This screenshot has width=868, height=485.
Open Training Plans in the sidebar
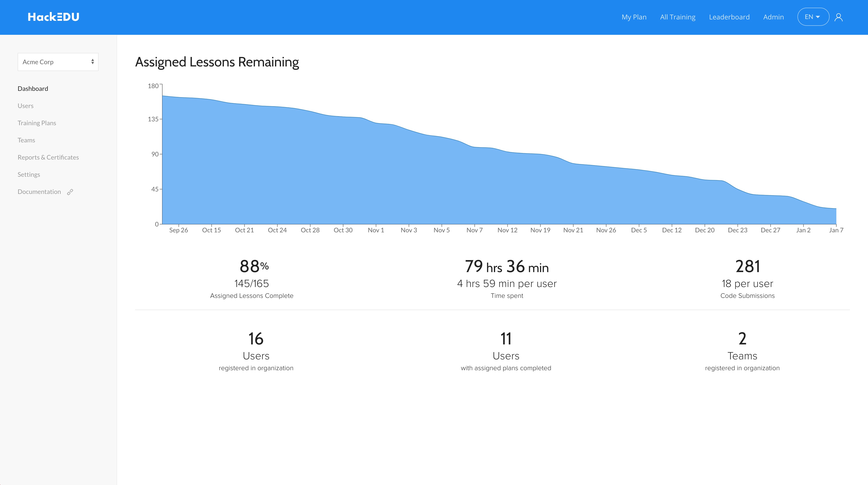(37, 123)
